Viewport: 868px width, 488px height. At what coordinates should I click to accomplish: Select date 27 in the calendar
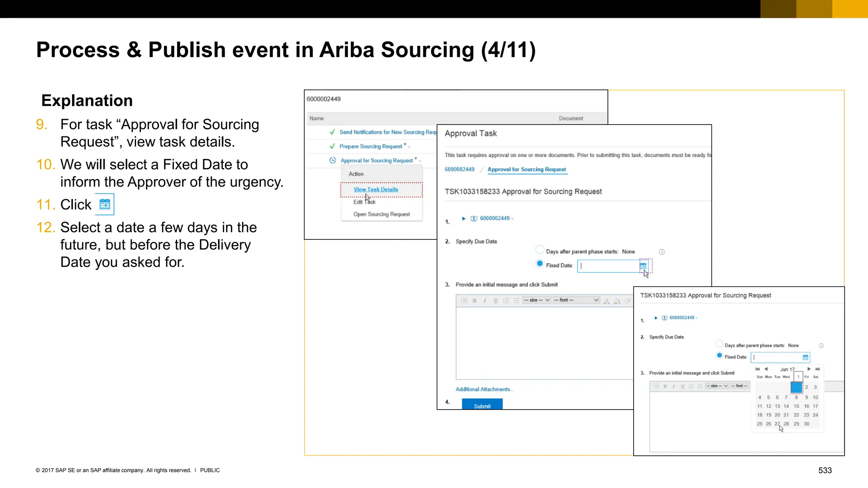coord(777,424)
